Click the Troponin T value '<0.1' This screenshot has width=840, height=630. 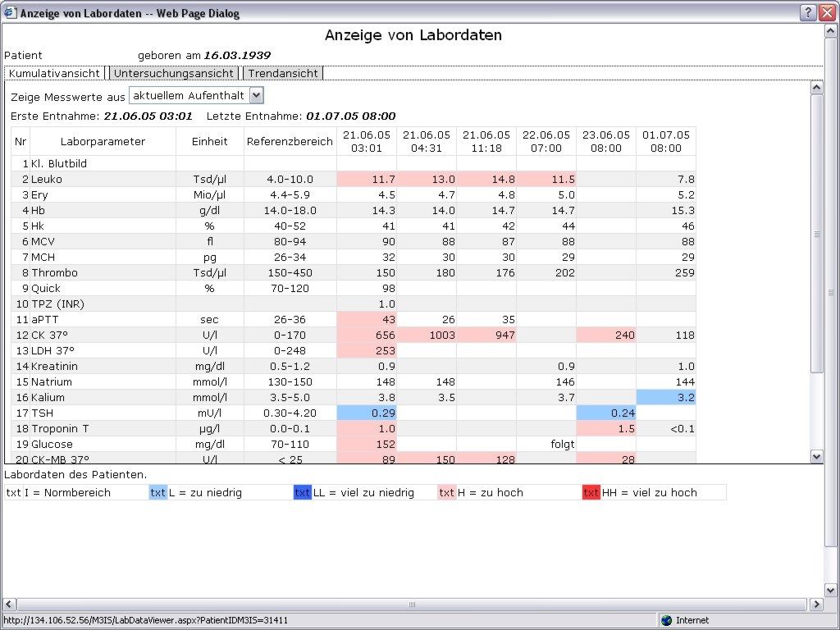point(682,428)
